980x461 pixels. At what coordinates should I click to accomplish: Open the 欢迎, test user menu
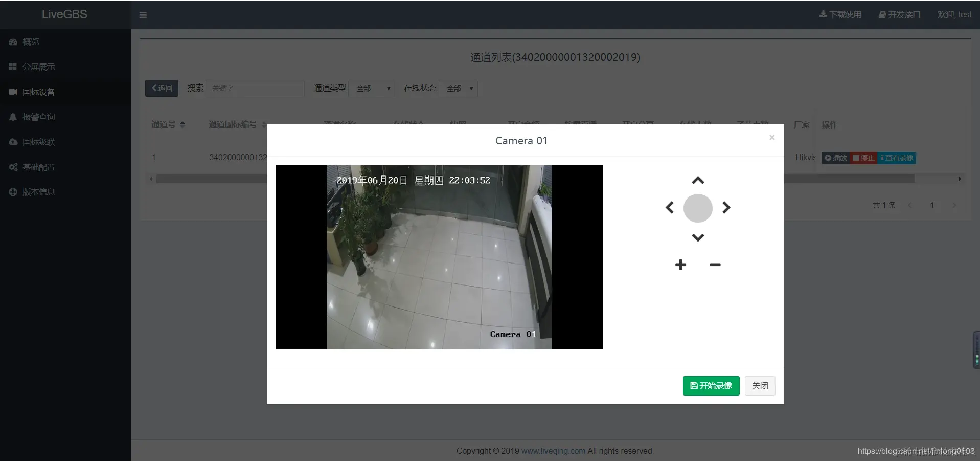tap(954, 15)
